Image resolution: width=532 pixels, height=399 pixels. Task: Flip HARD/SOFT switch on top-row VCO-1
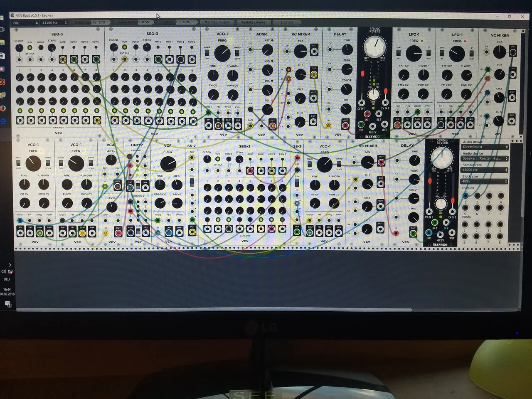[237, 53]
